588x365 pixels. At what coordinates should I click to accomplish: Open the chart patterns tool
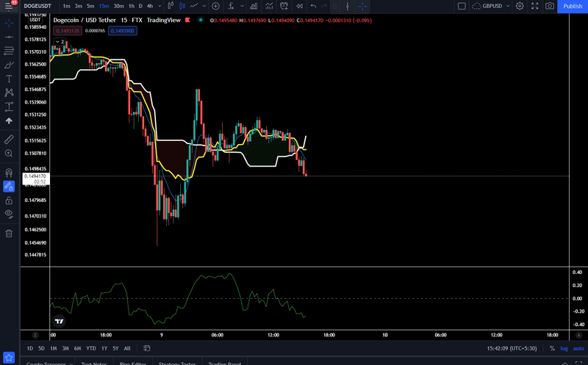[x=9, y=93]
